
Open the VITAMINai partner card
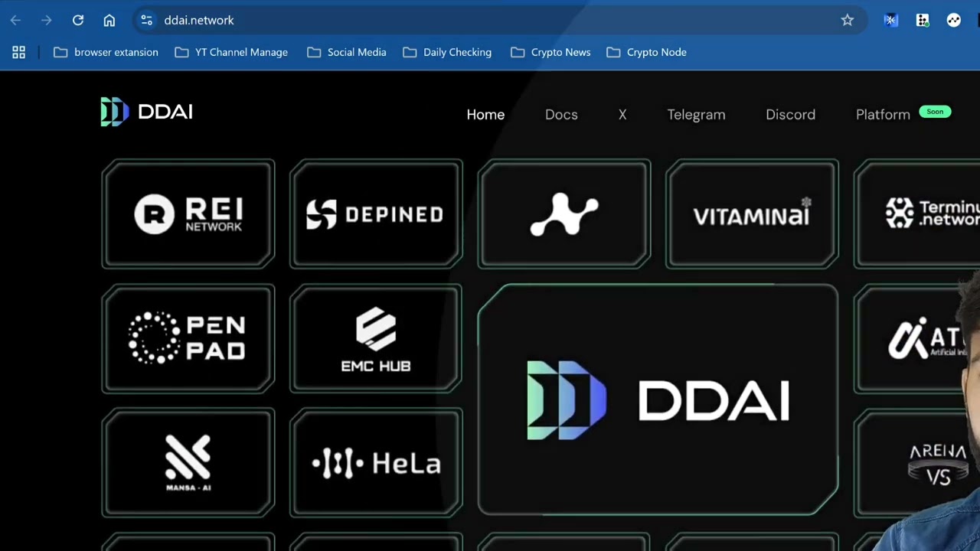tap(752, 214)
